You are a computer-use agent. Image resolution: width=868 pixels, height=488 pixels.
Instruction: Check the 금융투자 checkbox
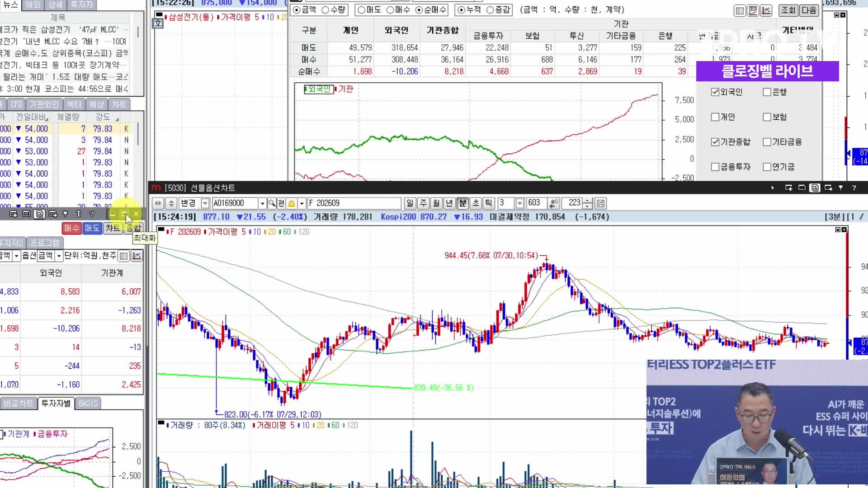(x=715, y=167)
